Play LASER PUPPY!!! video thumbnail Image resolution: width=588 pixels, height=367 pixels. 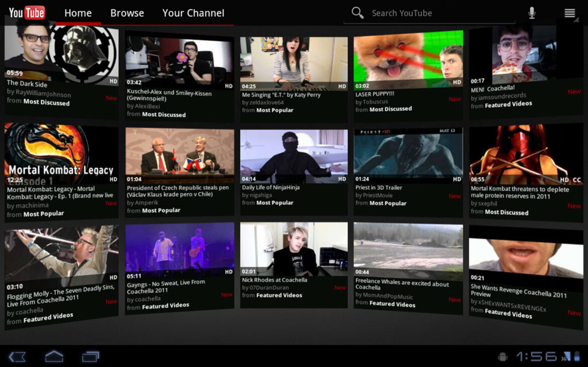pos(408,60)
